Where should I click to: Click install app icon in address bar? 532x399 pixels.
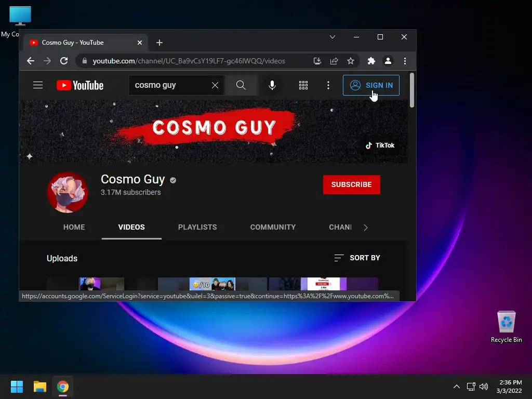[x=317, y=61]
